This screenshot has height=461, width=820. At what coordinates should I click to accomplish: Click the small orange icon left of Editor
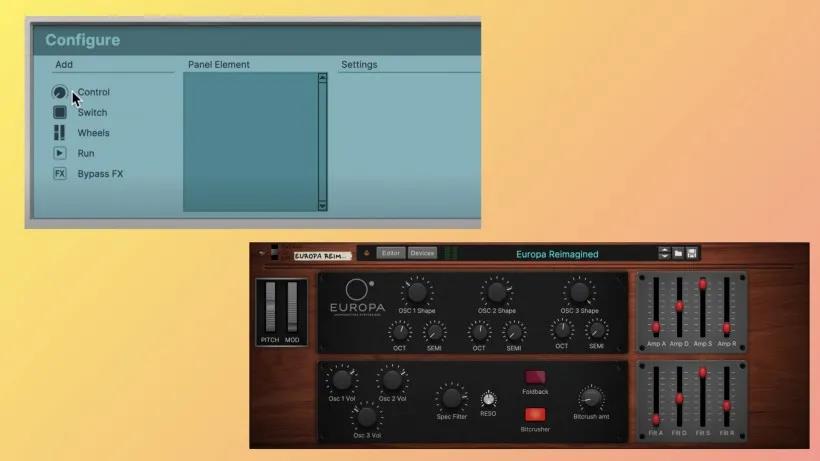point(367,253)
